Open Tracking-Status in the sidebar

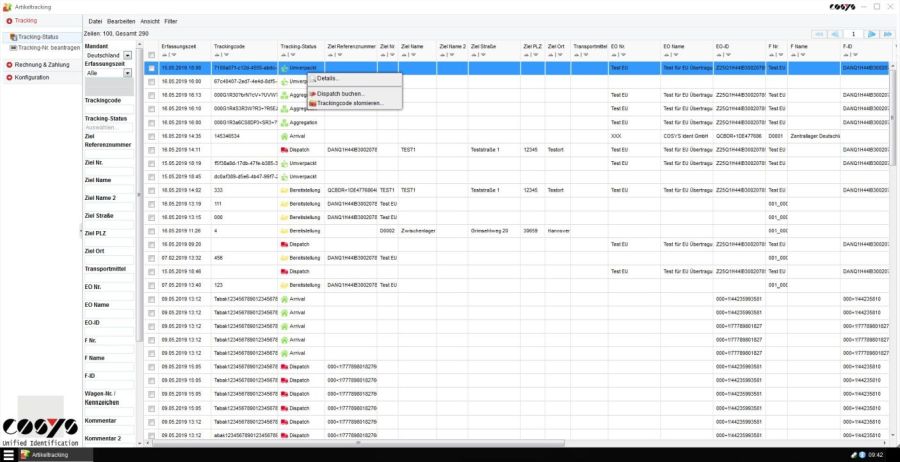point(37,37)
